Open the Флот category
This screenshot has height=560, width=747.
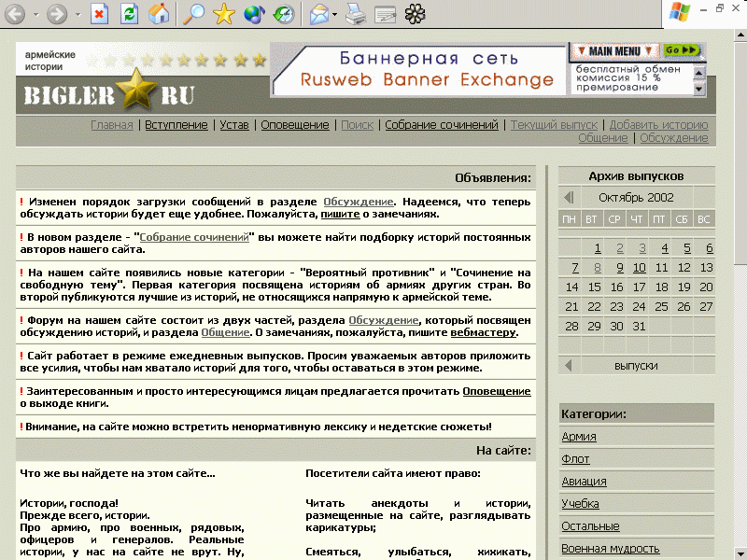tap(575, 459)
